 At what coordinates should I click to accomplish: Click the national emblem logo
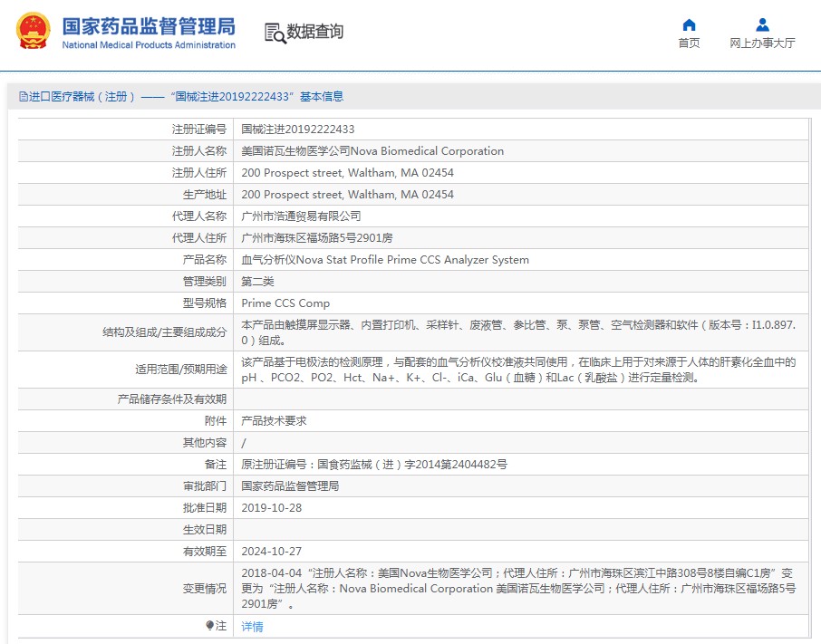click(x=33, y=31)
